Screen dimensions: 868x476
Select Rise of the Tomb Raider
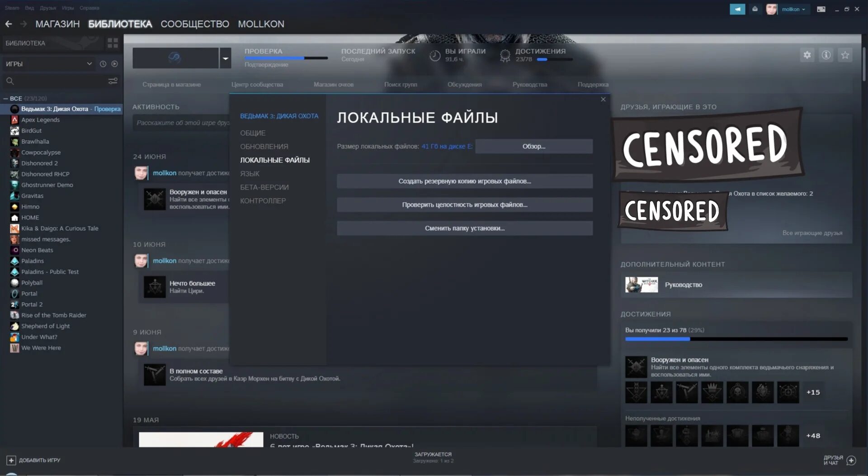53,315
